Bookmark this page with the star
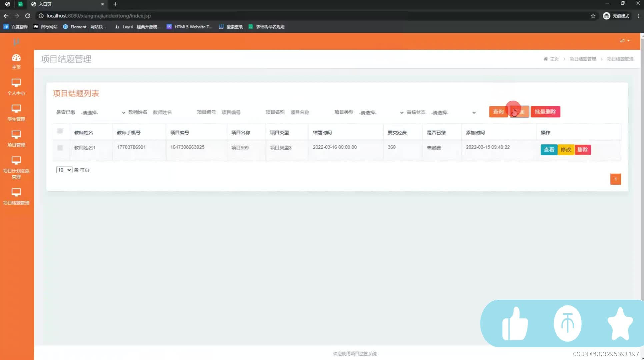Image resolution: width=644 pixels, height=360 pixels. (x=593, y=16)
